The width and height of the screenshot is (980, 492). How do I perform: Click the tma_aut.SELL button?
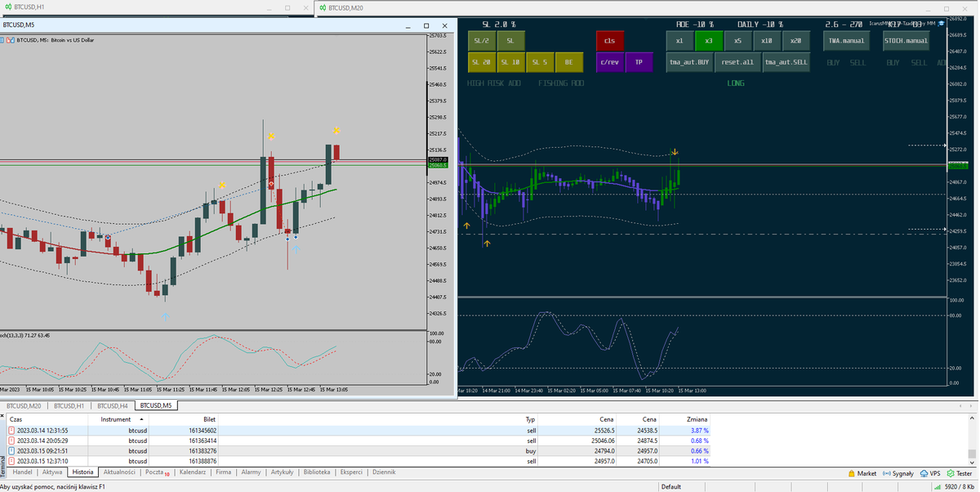pyautogui.click(x=786, y=62)
